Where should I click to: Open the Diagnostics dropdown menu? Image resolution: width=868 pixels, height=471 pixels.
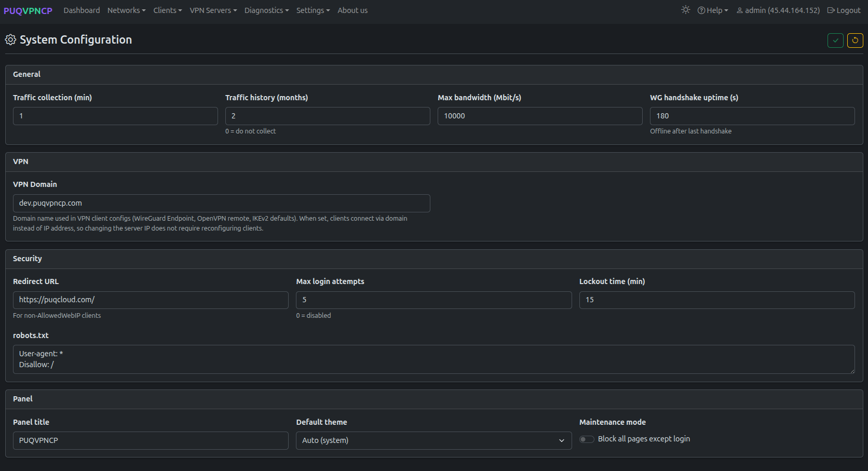click(266, 10)
